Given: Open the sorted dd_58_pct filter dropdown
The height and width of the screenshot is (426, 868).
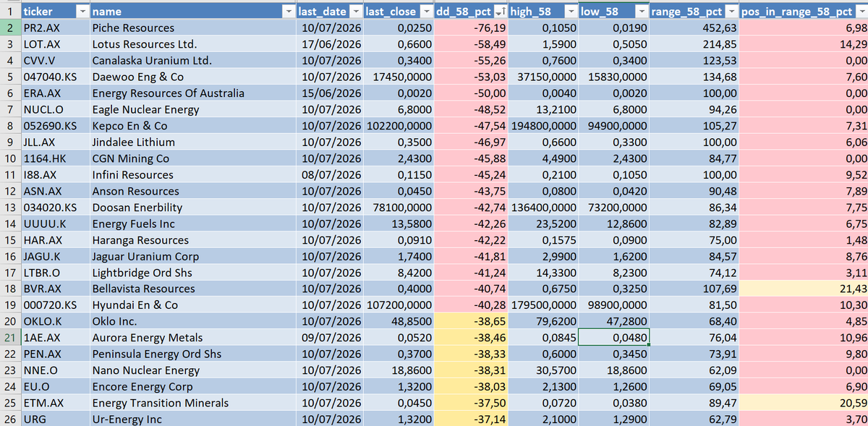Looking at the screenshot, I should pyautogui.click(x=500, y=12).
